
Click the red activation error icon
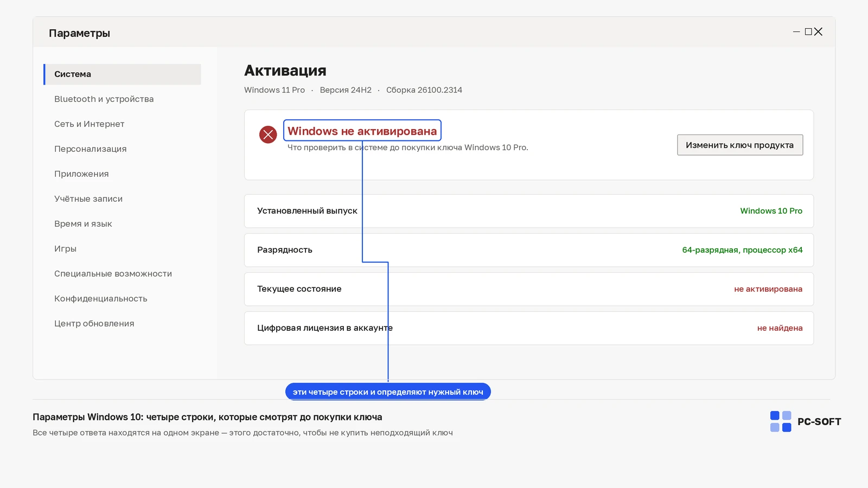[268, 134]
